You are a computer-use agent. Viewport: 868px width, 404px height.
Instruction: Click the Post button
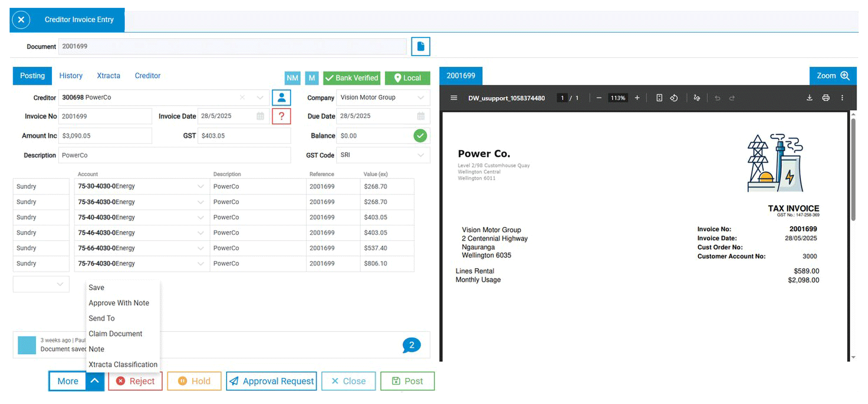pos(407,381)
